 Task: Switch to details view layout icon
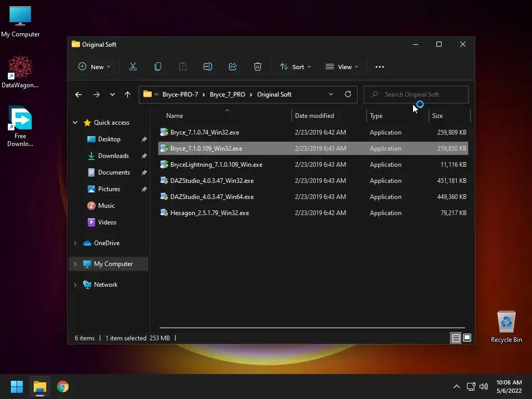[456, 338]
